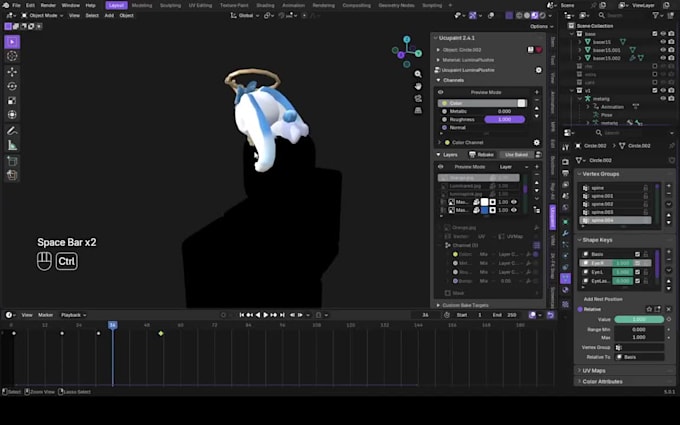Expand the Material row in Ucupaint
680x425 pixels.
[438, 60]
